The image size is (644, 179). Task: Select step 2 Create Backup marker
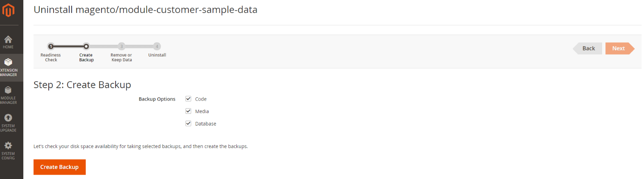tap(86, 46)
